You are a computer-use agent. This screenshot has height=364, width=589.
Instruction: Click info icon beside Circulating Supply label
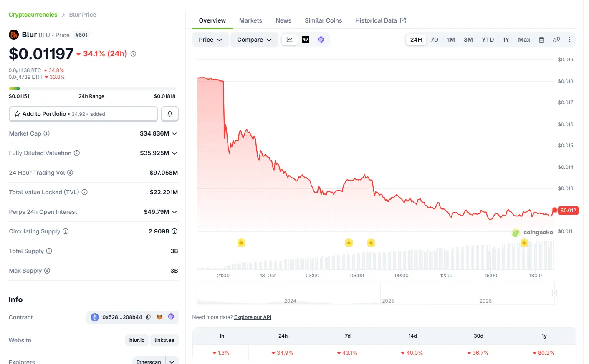(66, 231)
